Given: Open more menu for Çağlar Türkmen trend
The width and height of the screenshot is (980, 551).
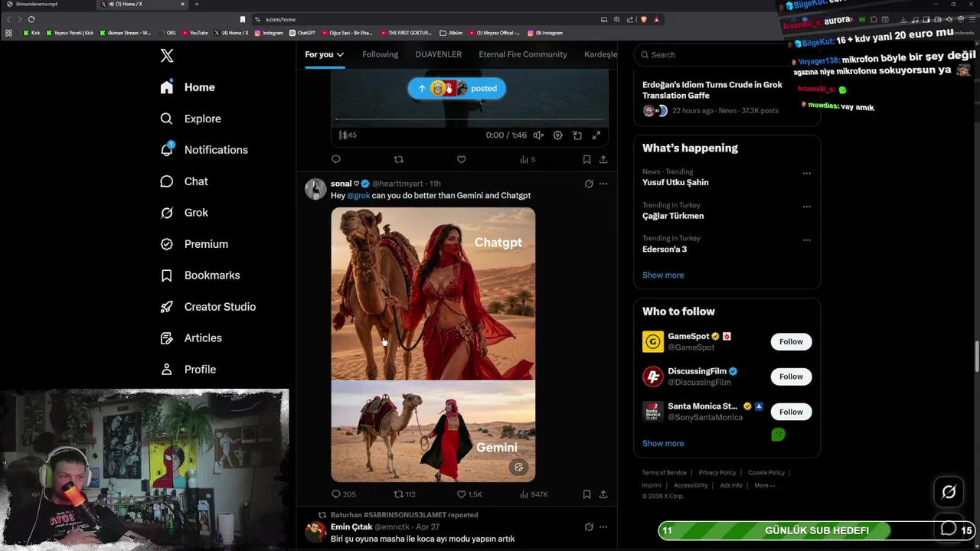Looking at the screenshot, I should pyautogui.click(x=806, y=207).
